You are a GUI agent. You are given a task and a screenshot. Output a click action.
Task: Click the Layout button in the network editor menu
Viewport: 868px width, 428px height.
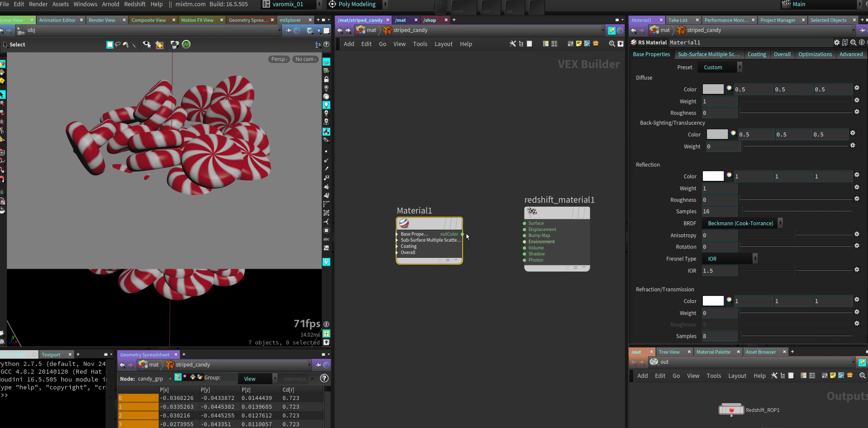443,44
